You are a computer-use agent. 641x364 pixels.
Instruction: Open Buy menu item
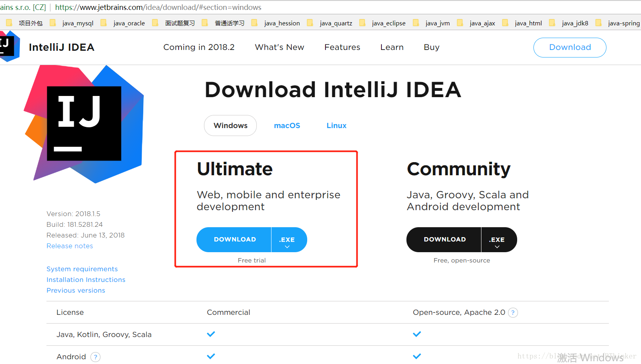(431, 47)
